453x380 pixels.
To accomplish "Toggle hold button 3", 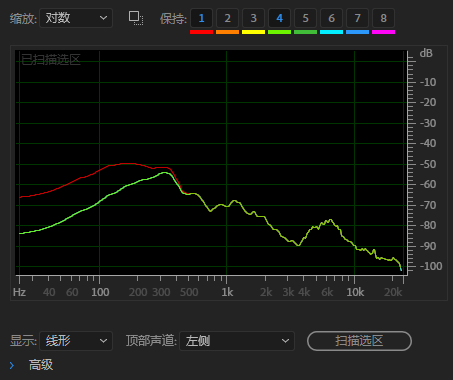I will [253, 18].
